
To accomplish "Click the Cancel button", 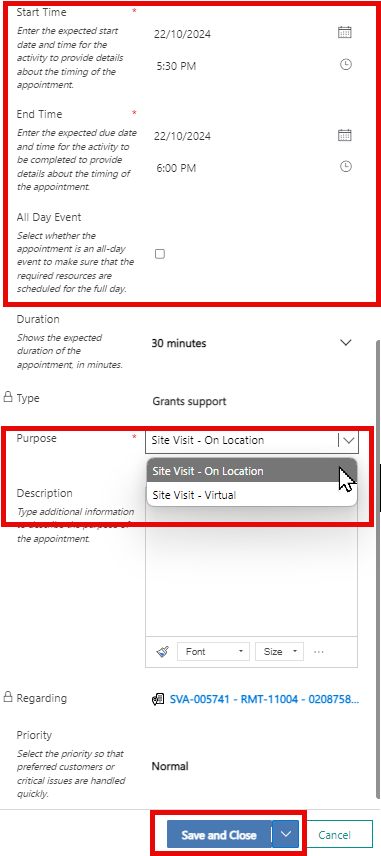I will [x=334, y=835].
